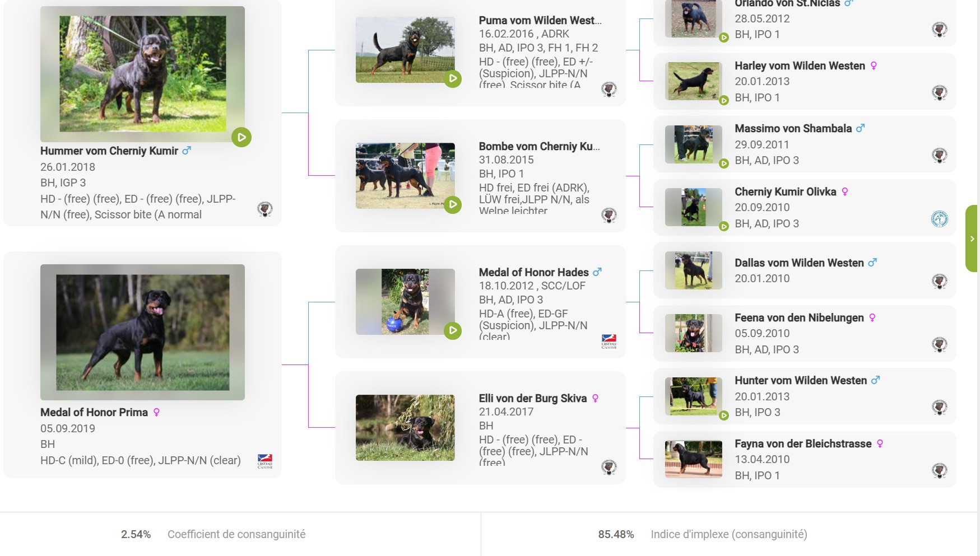Screen dimensions: 980x556
Task: Open Feena von den Nibelungen entry
Action: pos(799,317)
